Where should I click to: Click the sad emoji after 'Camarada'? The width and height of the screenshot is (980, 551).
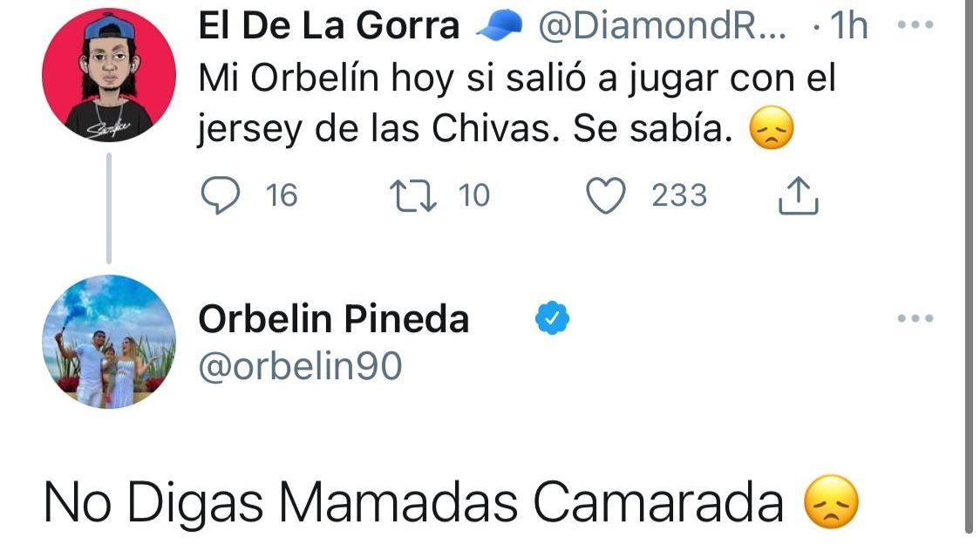[830, 504]
